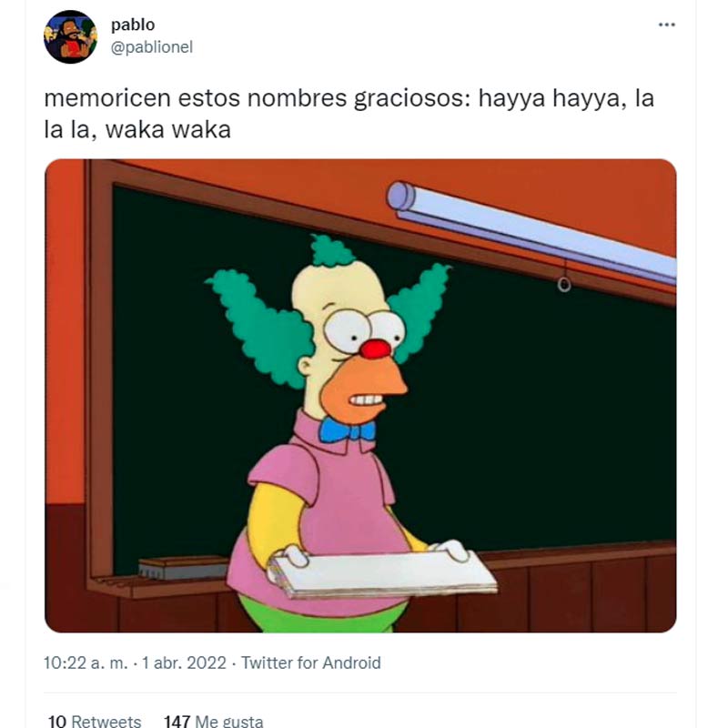
Task: Open the pablo display name profile
Action: coord(133,25)
